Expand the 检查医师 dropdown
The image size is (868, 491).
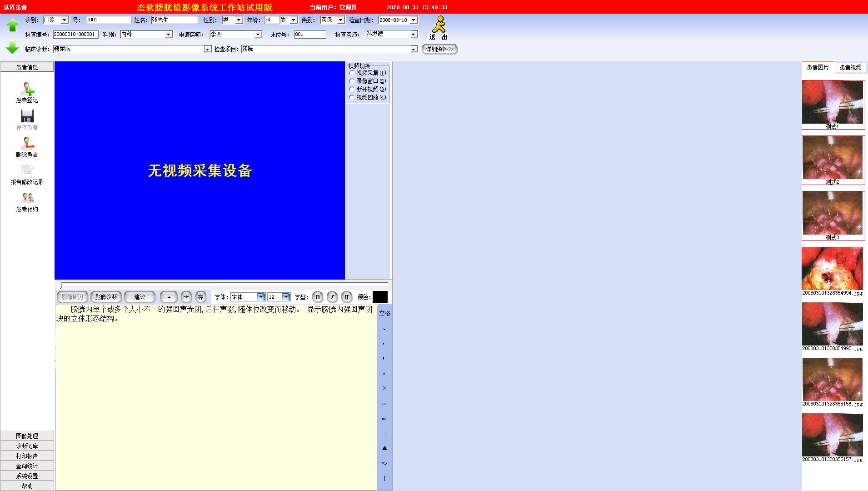414,34
